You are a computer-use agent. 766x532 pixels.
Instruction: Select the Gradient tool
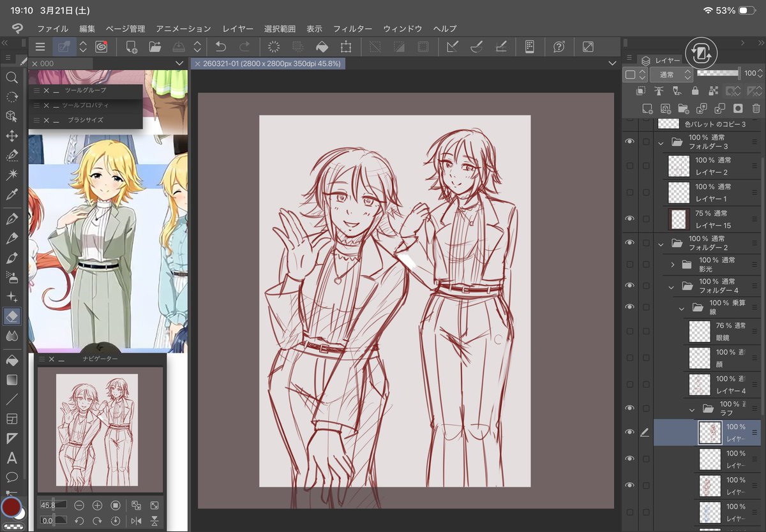point(11,380)
